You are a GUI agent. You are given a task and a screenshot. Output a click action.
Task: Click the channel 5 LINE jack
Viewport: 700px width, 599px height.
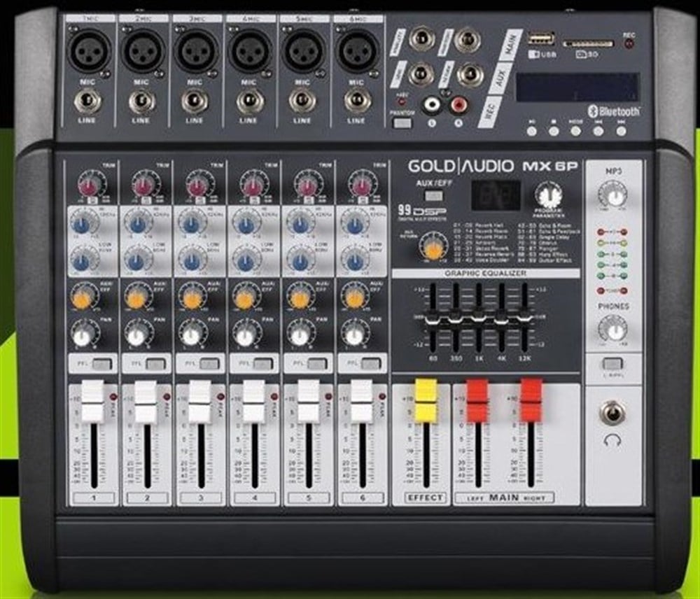pyautogui.click(x=302, y=102)
